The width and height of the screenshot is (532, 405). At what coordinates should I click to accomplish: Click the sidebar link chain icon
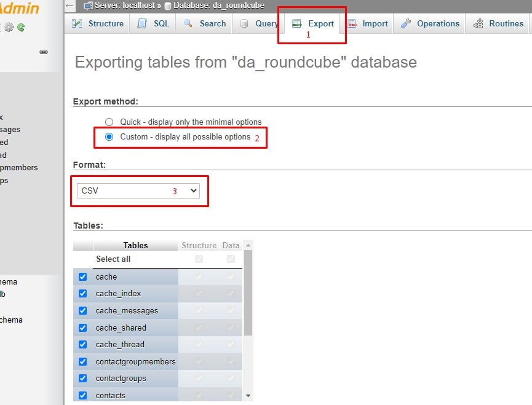tap(44, 52)
